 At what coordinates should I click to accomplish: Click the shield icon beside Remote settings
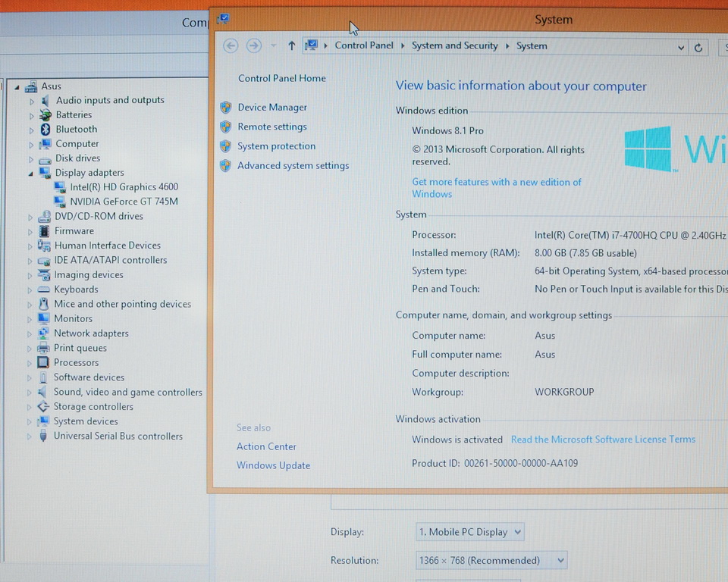226,127
